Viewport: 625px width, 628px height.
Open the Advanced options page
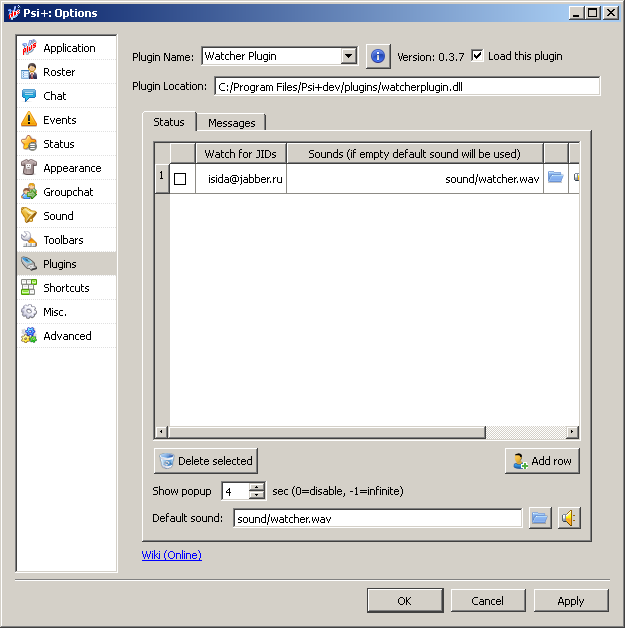[x=67, y=336]
